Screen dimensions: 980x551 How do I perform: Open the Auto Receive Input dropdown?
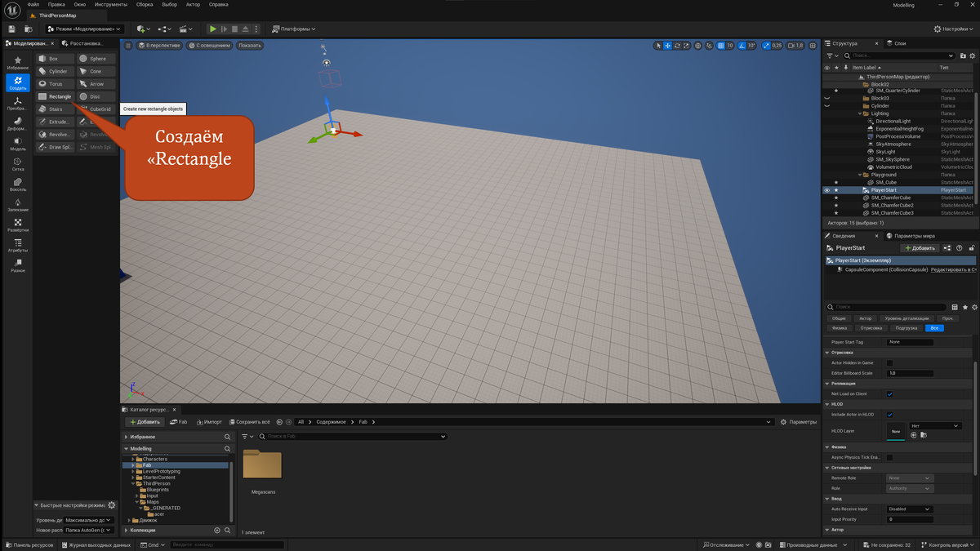[x=910, y=509]
